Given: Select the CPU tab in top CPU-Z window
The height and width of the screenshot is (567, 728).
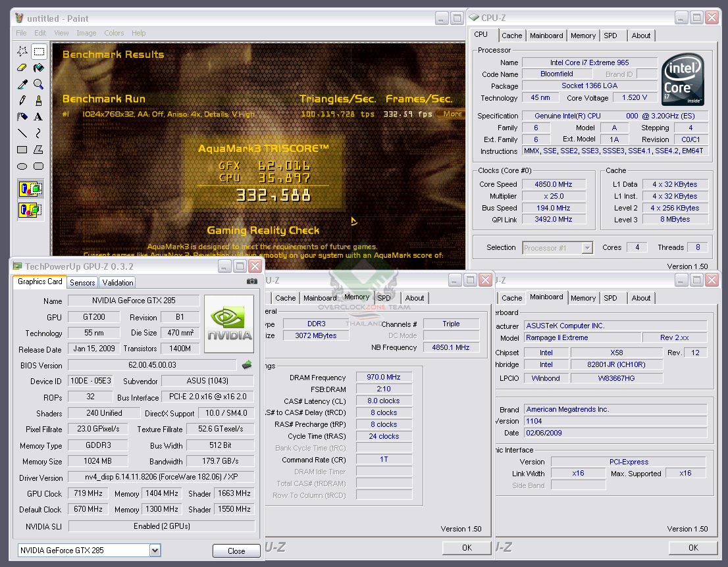Looking at the screenshot, I should point(481,35).
